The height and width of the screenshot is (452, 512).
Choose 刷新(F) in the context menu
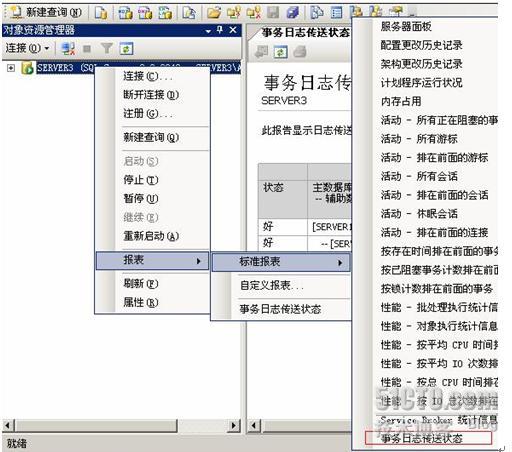(153, 284)
